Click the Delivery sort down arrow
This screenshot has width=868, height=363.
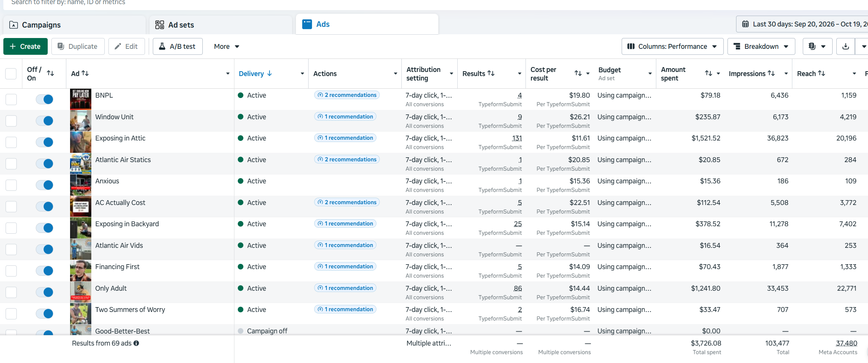pos(269,73)
